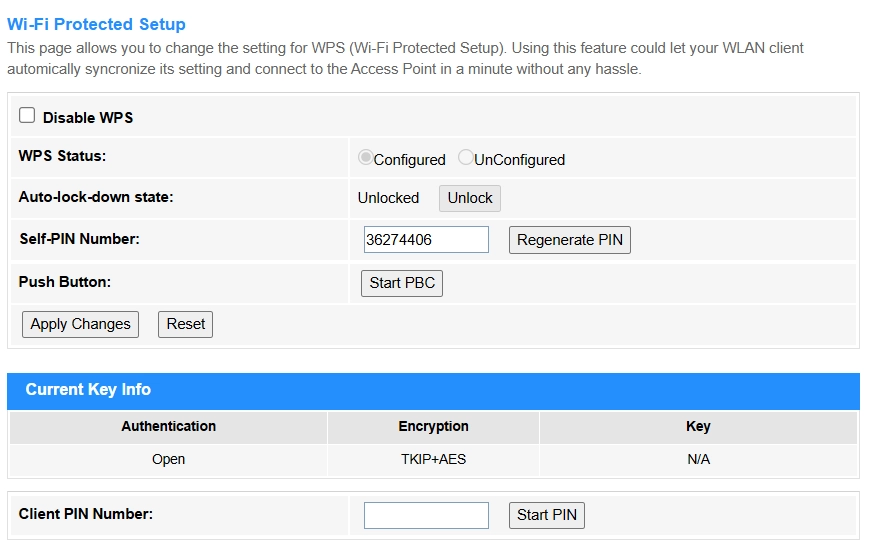Select the Configured radio option

pos(366,158)
